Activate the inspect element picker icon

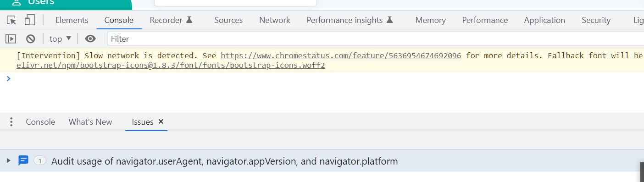point(11,20)
